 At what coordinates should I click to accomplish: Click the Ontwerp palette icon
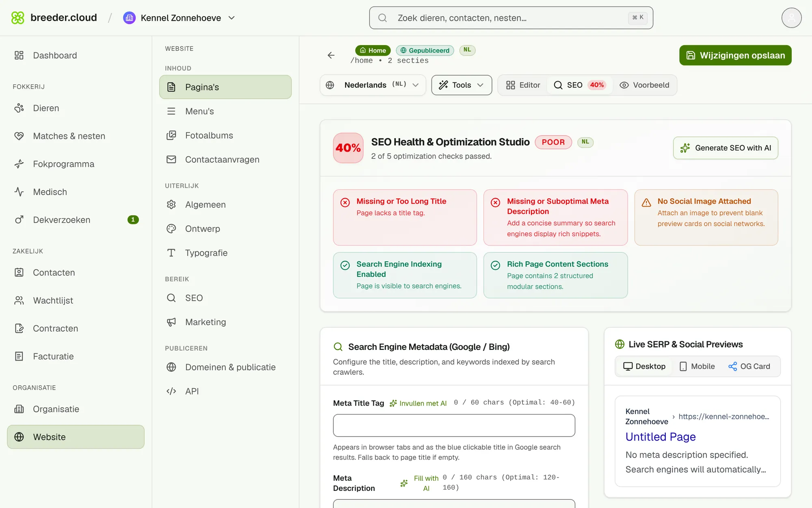[x=171, y=229]
